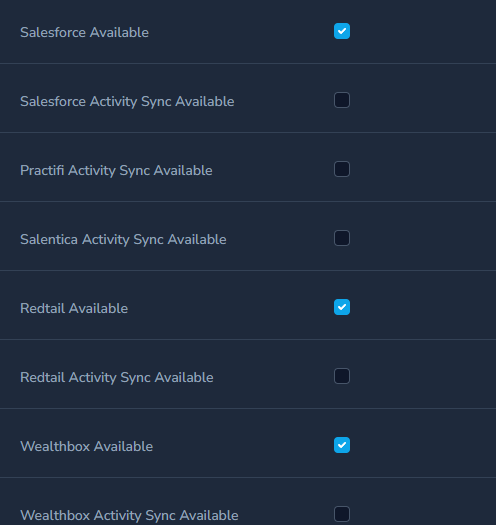Click the Salesforce Activity Sync Available label
The image size is (496, 525).
pyautogui.click(x=127, y=102)
